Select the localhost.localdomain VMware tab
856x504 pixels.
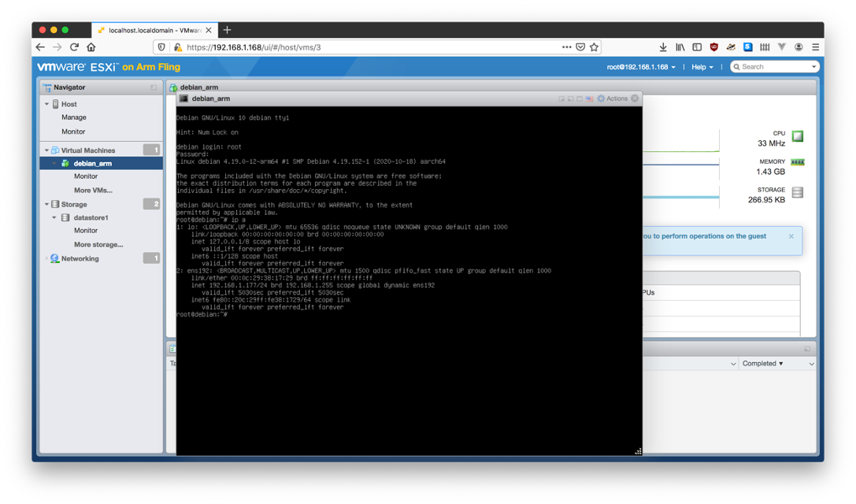pos(154,30)
